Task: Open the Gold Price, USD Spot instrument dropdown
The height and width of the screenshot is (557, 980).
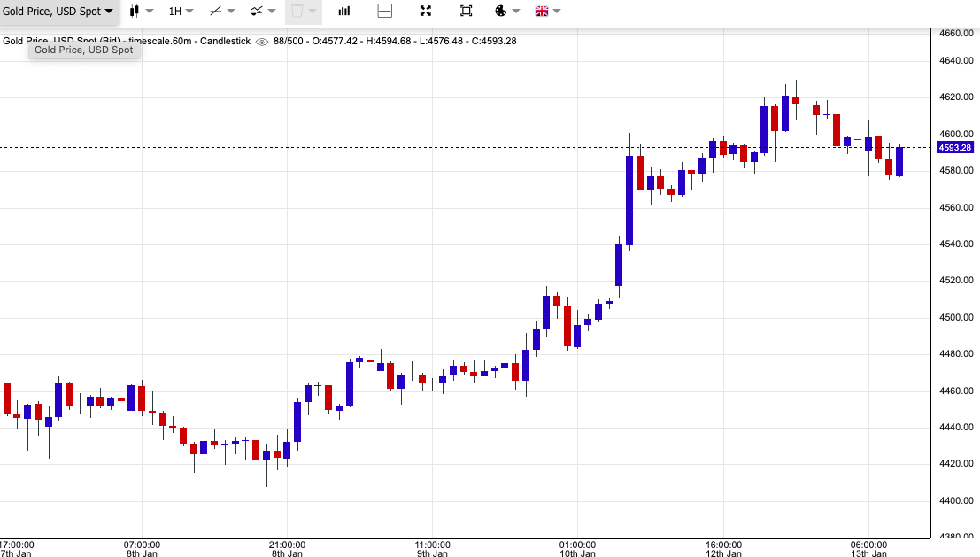Action: point(58,11)
